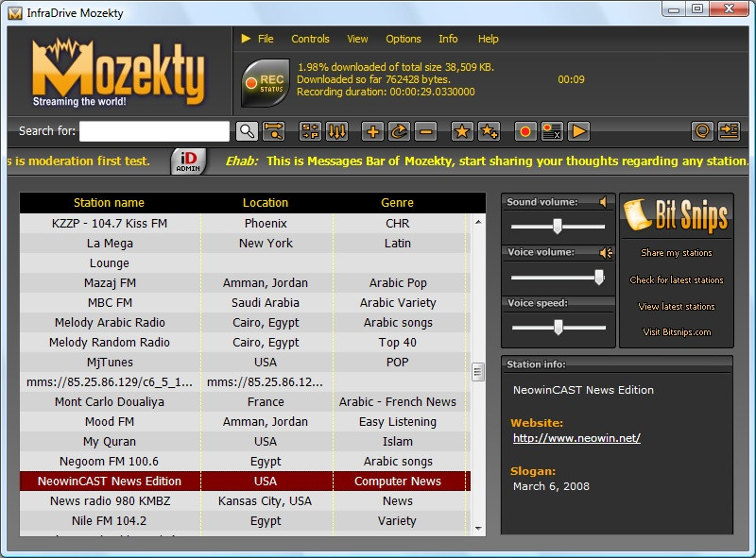Open recordings list icon with red dot
The height and width of the screenshot is (558, 756).
point(552,131)
